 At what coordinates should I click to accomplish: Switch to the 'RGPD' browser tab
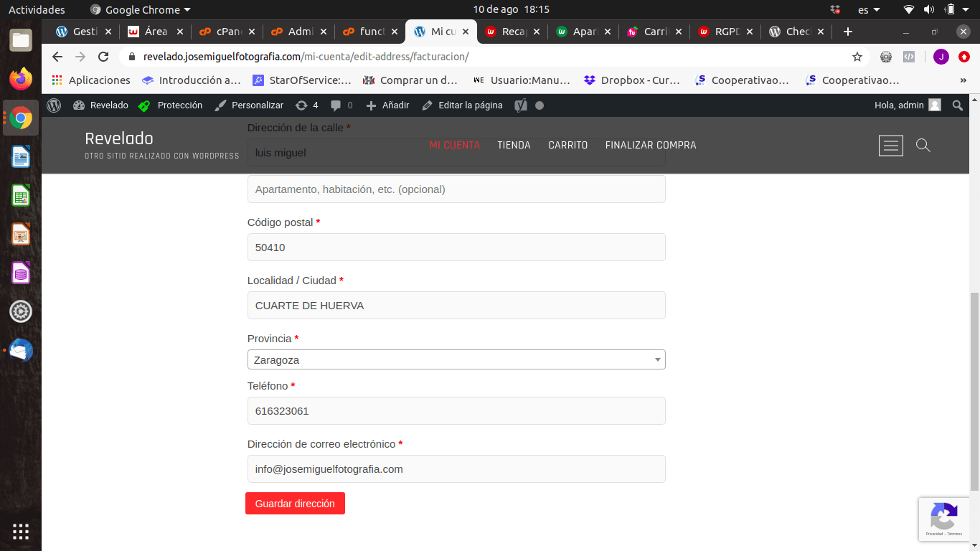(727, 32)
